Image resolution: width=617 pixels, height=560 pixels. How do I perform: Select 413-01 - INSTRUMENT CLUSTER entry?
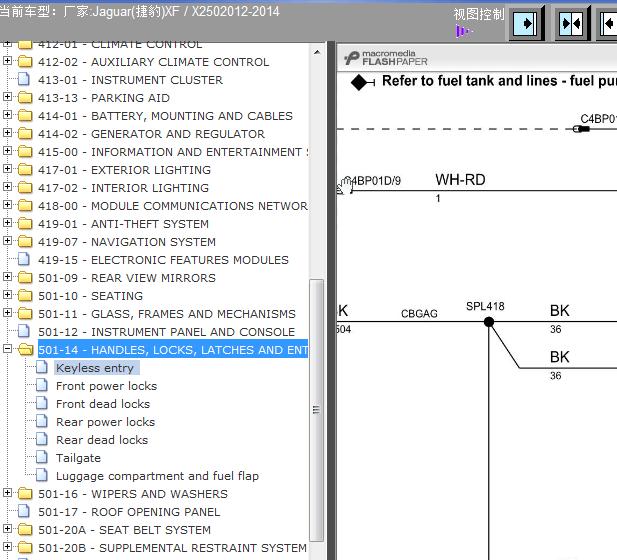coord(130,80)
